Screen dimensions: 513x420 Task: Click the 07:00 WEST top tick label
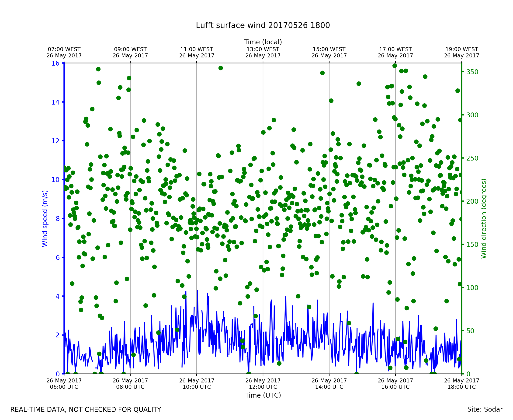[64, 52]
